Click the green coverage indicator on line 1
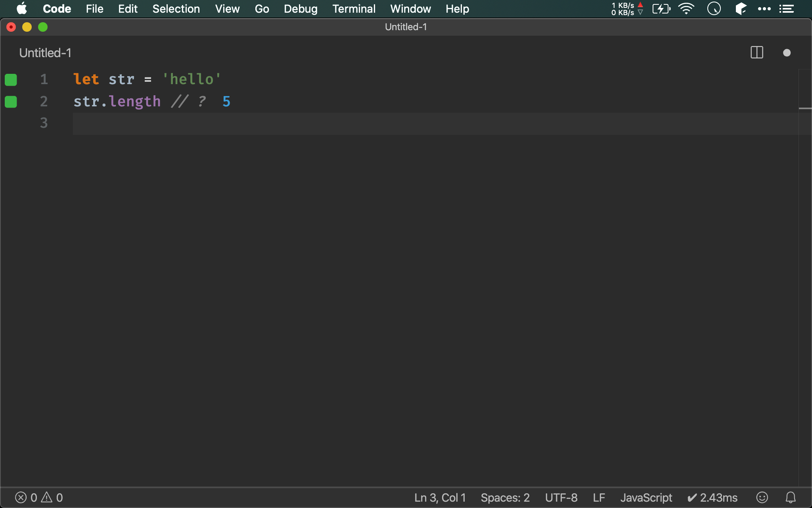The height and width of the screenshot is (508, 812). point(11,80)
